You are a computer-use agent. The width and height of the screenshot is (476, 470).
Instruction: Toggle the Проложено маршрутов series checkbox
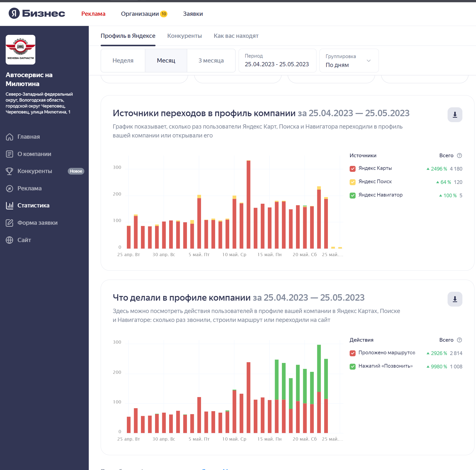click(352, 353)
